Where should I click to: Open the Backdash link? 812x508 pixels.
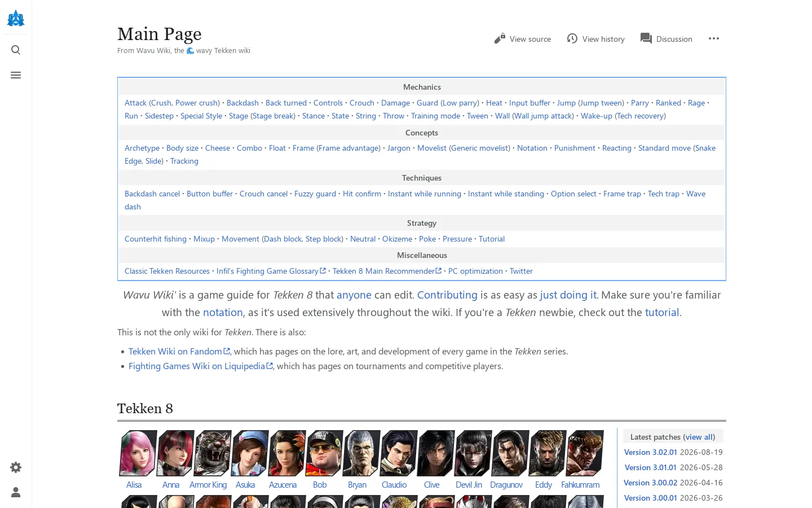tap(242, 103)
